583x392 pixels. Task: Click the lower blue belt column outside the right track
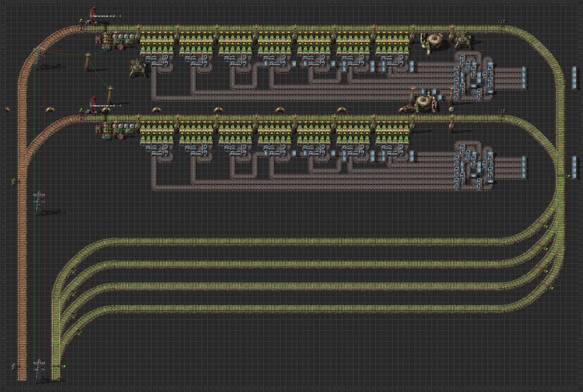click(574, 168)
